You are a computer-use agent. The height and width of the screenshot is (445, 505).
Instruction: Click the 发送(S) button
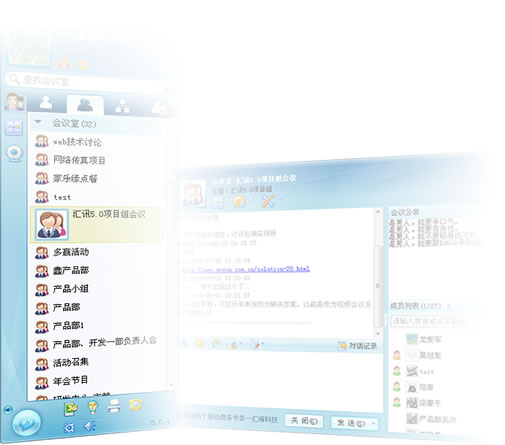pos(350,423)
